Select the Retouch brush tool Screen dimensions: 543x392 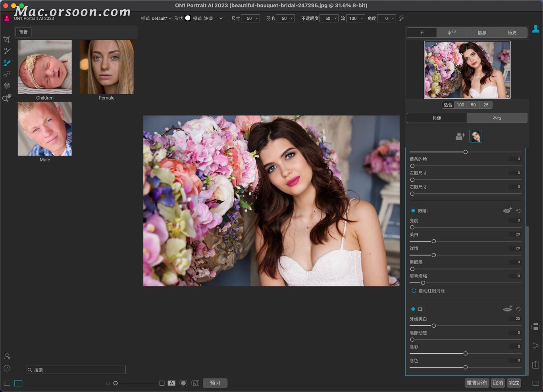click(7, 51)
